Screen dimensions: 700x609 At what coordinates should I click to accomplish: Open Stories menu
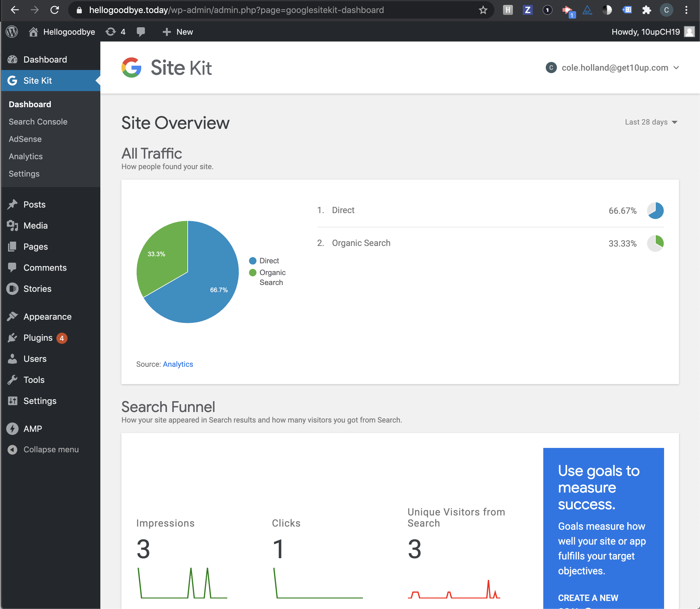point(51,289)
